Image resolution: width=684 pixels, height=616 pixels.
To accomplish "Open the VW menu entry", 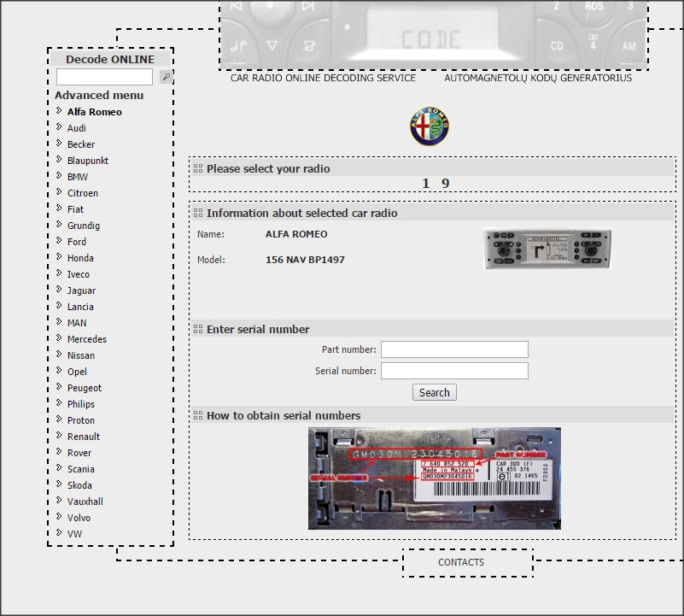I will (x=74, y=534).
